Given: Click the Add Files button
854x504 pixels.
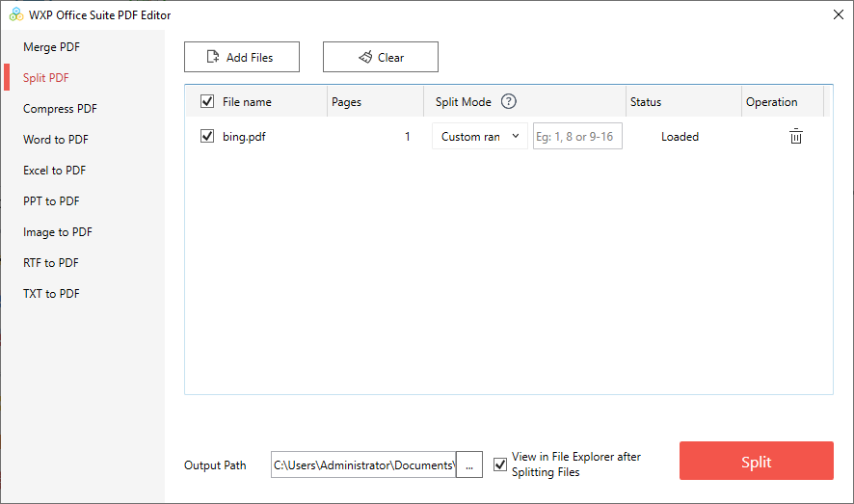Looking at the screenshot, I should click(242, 57).
